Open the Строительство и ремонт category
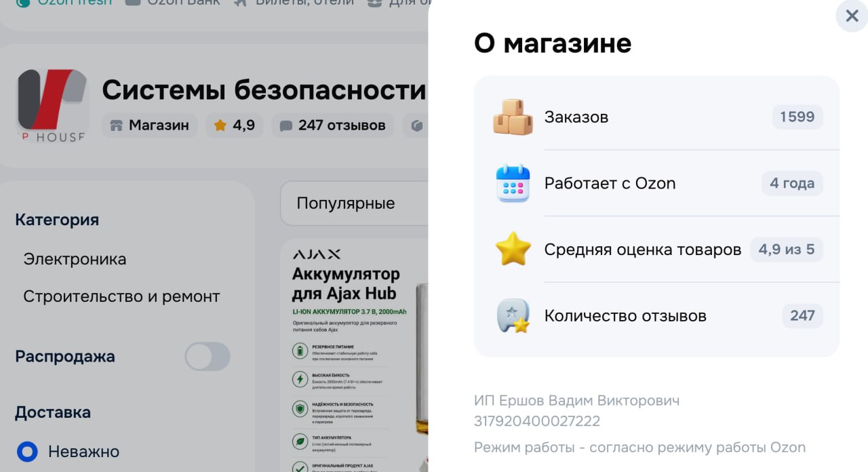 point(121,296)
